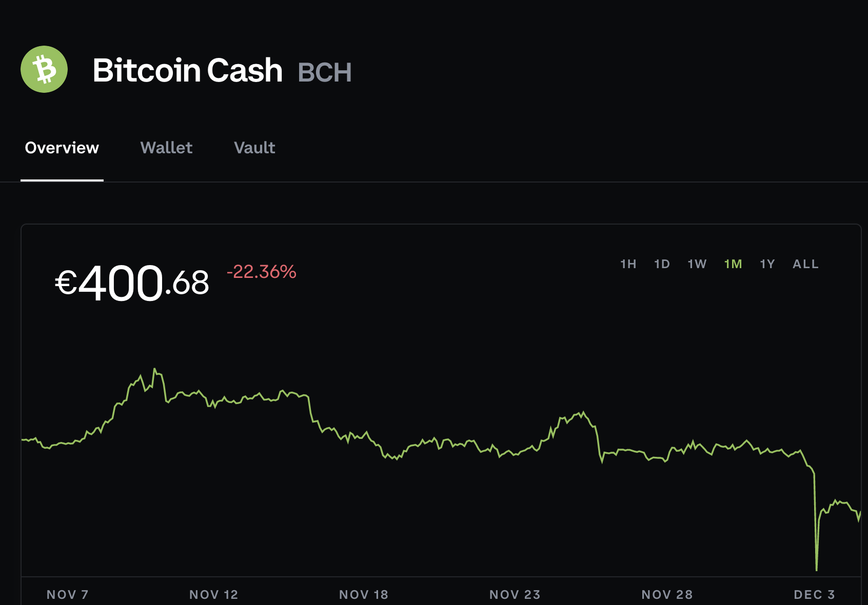Select the 1W chart range
Image resolution: width=868 pixels, height=605 pixels.
coord(697,264)
